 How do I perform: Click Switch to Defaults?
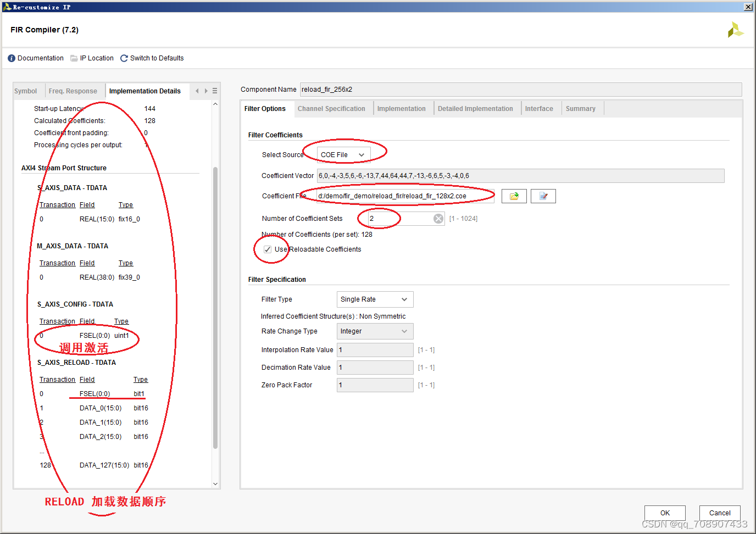(157, 58)
